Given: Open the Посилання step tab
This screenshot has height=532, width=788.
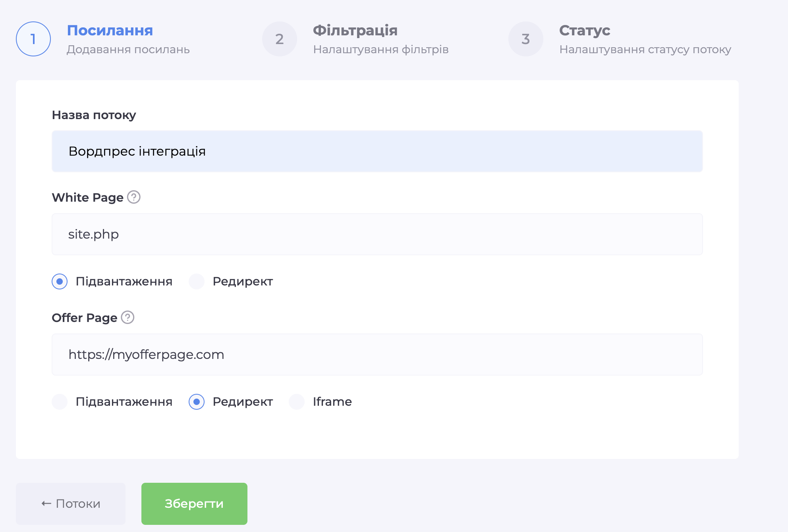Looking at the screenshot, I should (x=110, y=31).
